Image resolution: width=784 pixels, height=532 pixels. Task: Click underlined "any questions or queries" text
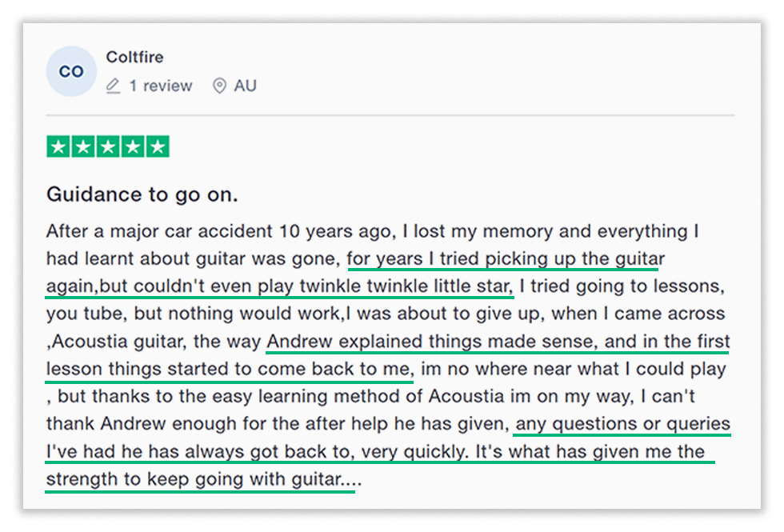622,424
